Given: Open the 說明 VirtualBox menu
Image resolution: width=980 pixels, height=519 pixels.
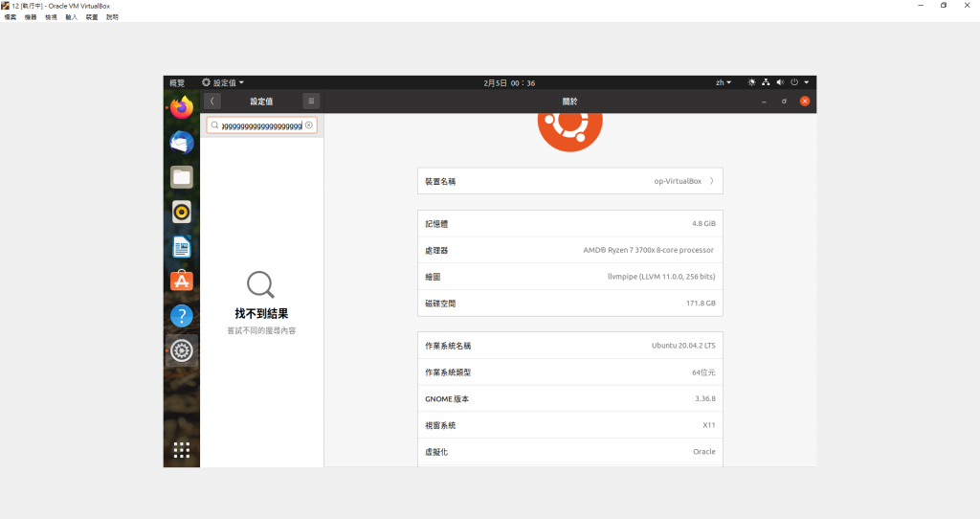Looking at the screenshot, I should [x=112, y=17].
